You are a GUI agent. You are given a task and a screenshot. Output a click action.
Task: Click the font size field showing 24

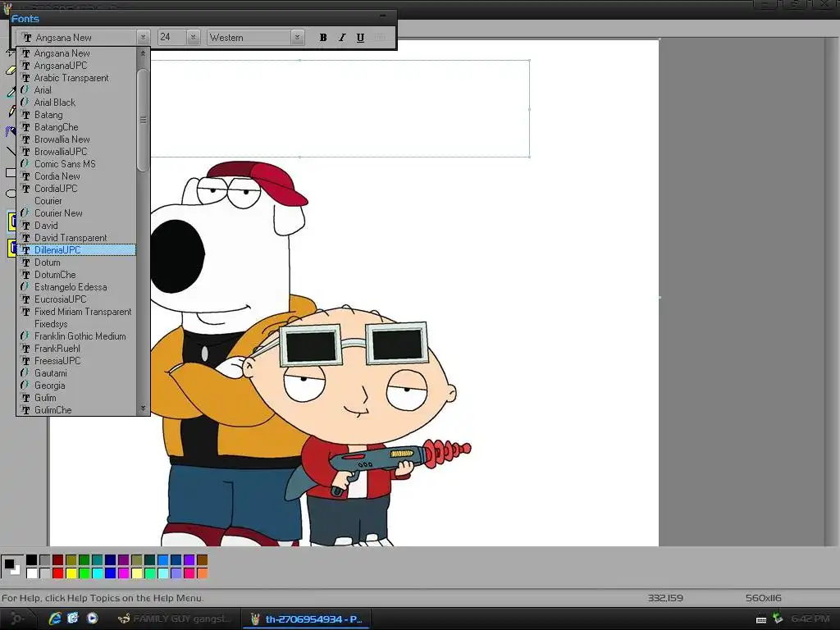[172, 38]
